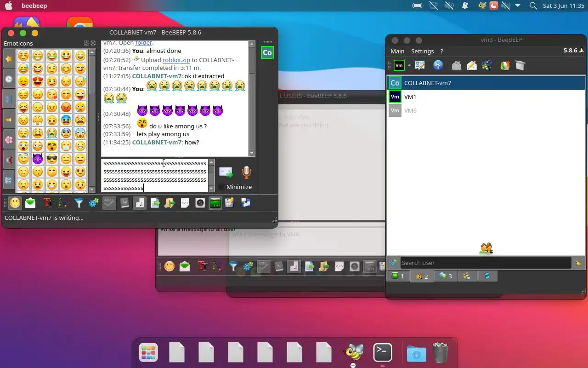Open the folder link in chat
The height and width of the screenshot is (368, 588).
pos(144,43)
